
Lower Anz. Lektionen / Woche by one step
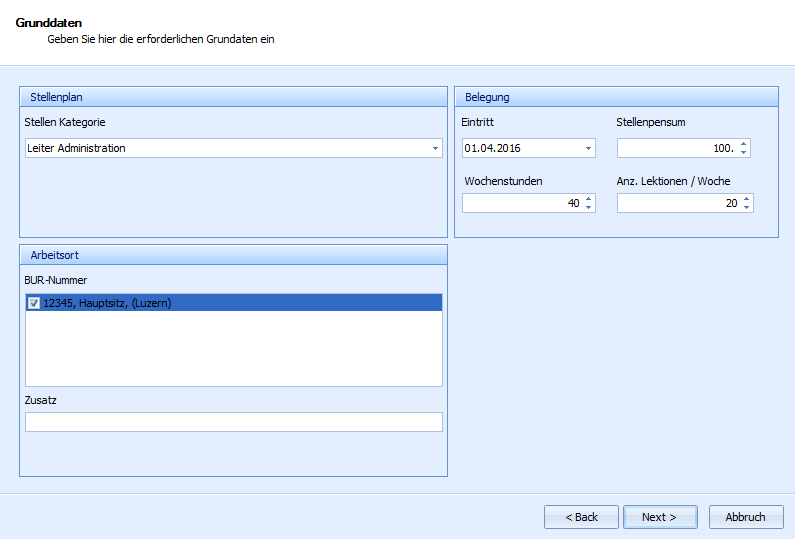click(x=745, y=208)
